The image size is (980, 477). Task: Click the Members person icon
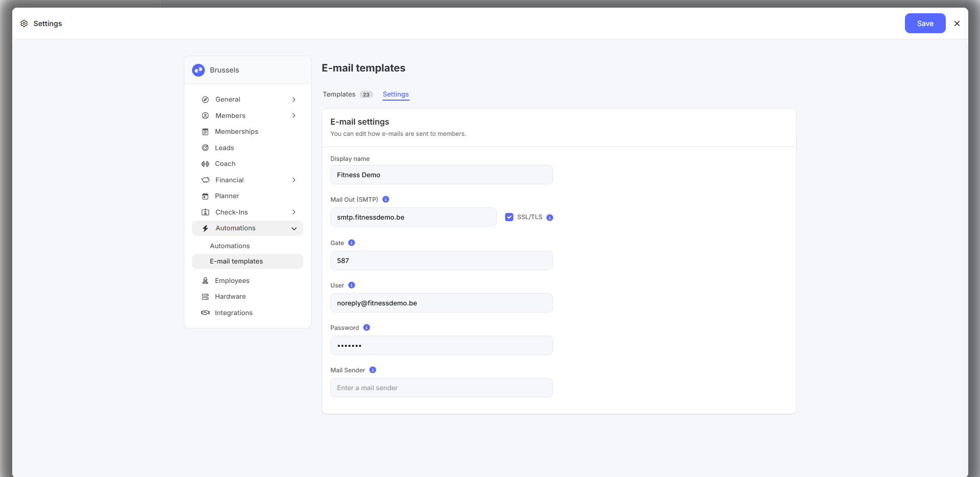pyautogui.click(x=205, y=116)
